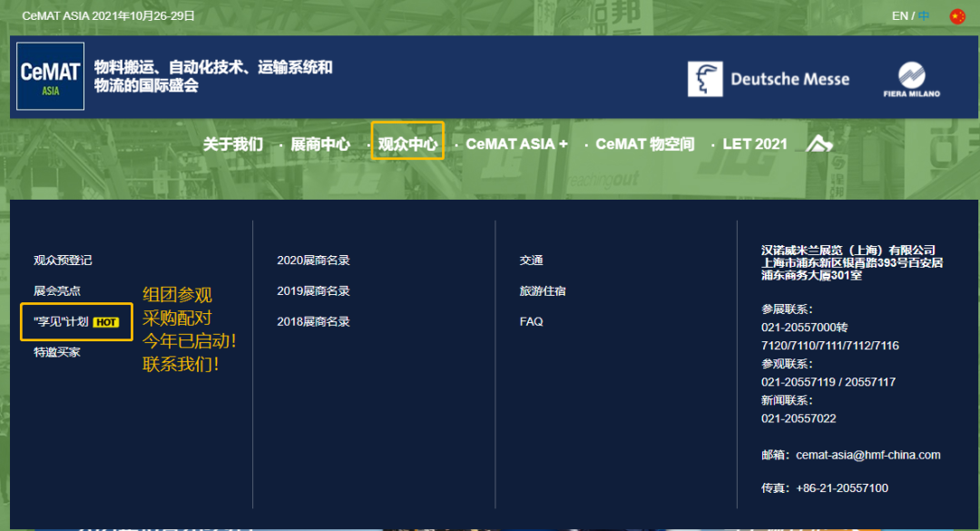Open the 特邀买家 link
Image resolution: width=980 pixels, height=531 pixels.
pyautogui.click(x=57, y=352)
